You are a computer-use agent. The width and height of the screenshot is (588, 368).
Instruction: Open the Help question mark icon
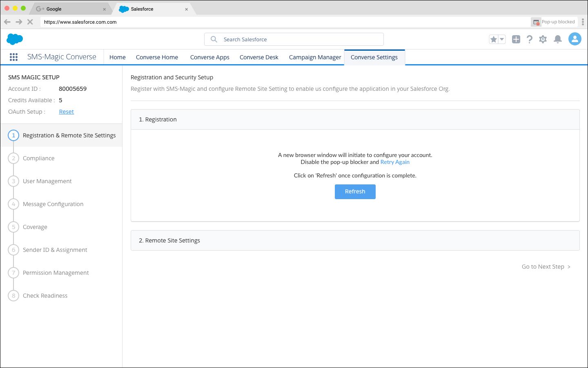click(x=530, y=39)
